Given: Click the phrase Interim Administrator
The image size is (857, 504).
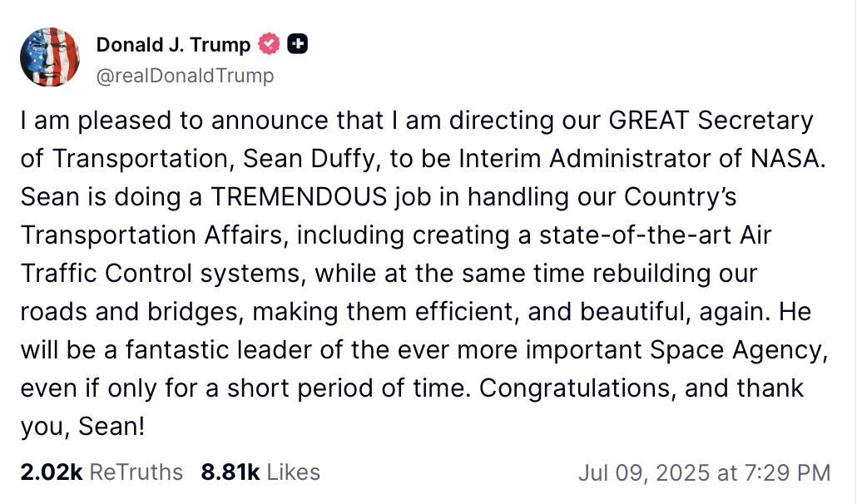Looking at the screenshot, I should coord(584,158).
